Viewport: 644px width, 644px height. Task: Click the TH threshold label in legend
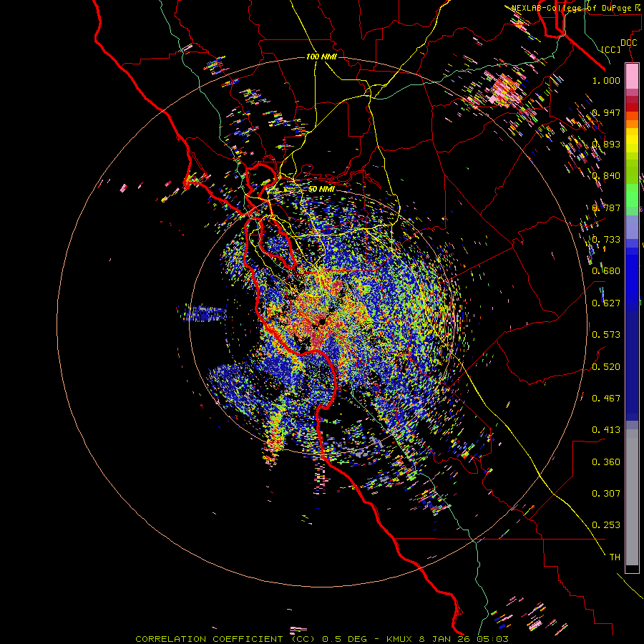tap(615, 557)
